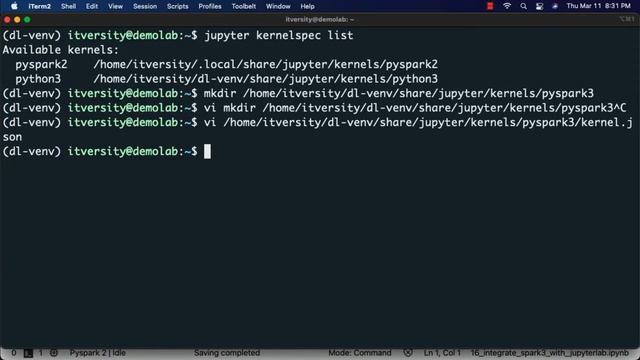The width and height of the screenshot is (640, 360).
Task: Click the 'Mode: Command' status item
Action: pos(360,353)
